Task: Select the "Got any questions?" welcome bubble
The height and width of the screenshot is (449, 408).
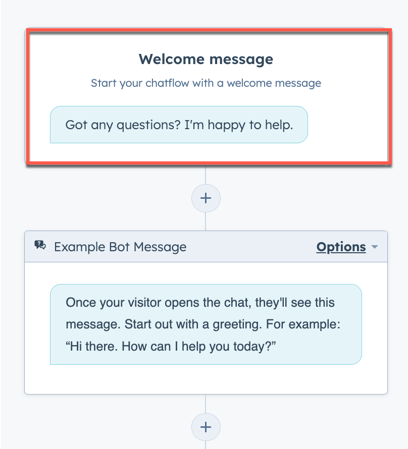Action: (x=179, y=125)
